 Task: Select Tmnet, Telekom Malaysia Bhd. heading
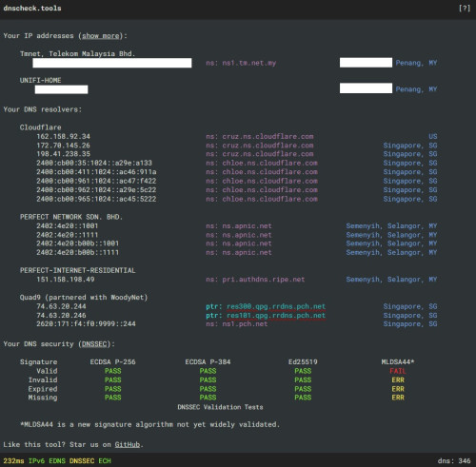pos(77,53)
